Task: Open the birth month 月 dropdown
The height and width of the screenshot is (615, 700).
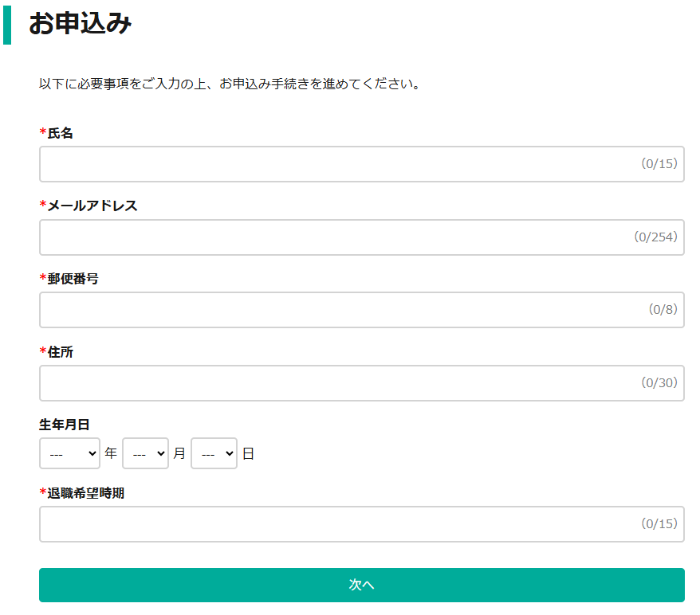Action: [146, 453]
